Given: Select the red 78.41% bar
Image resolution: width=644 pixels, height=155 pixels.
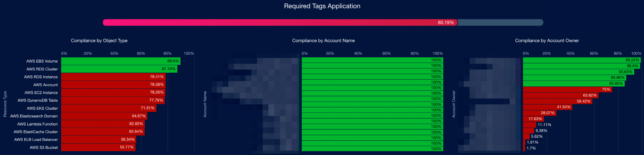Looking at the screenshot, I should pos(113,77).
